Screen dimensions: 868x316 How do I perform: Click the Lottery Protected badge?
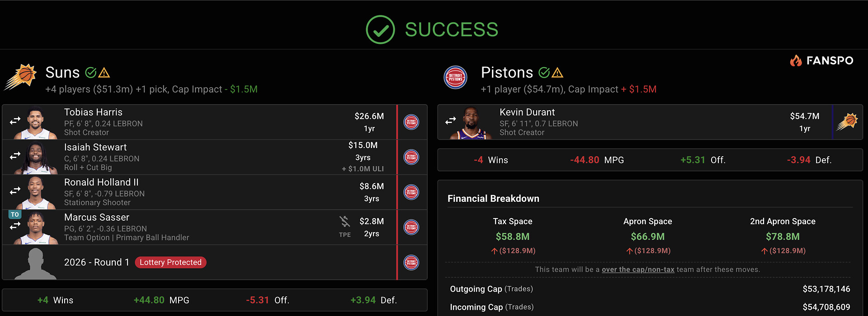pyautogui.click(x=170, y=262)
